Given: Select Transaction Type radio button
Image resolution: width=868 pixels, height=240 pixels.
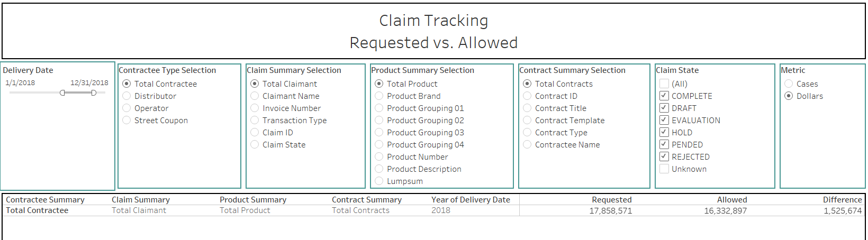Looking at the screenshot, I should tap(255, 121).
